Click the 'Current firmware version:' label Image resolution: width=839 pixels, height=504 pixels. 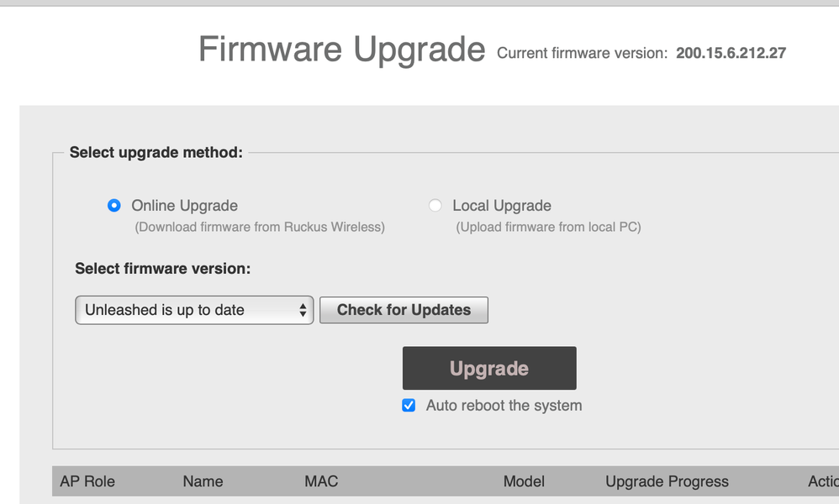(583, 54)
